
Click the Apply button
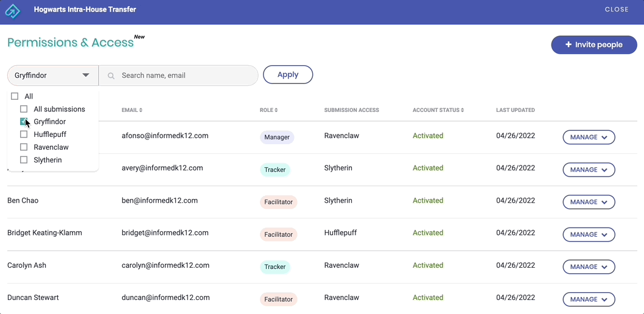click(x=288, y=75)
